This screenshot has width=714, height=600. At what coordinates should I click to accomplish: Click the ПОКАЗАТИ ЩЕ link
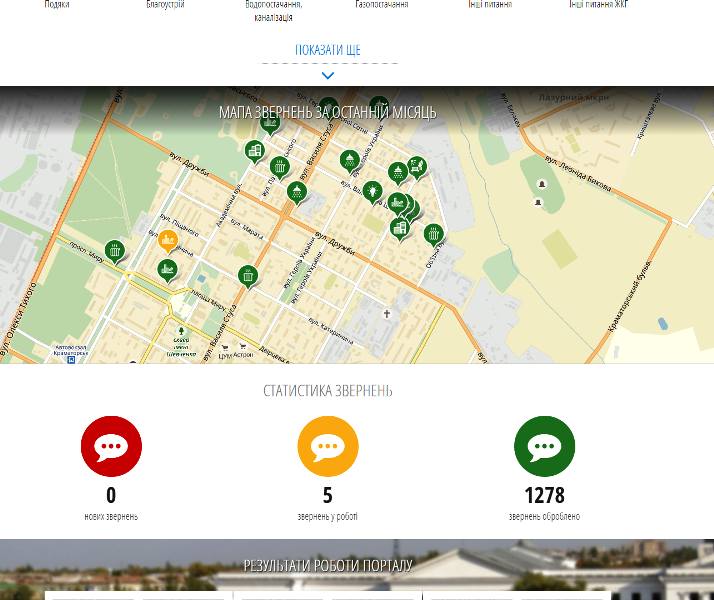[328, 50]
